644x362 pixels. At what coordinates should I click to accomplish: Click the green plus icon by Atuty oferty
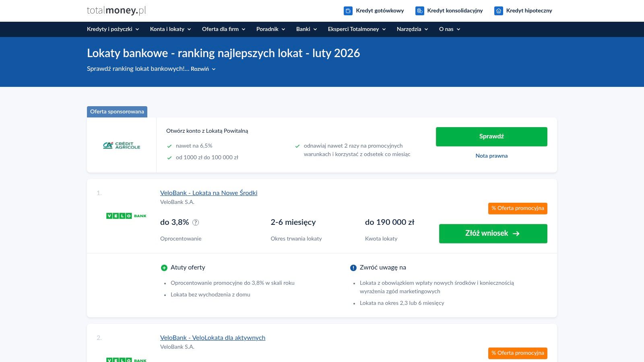coord(164,268)
